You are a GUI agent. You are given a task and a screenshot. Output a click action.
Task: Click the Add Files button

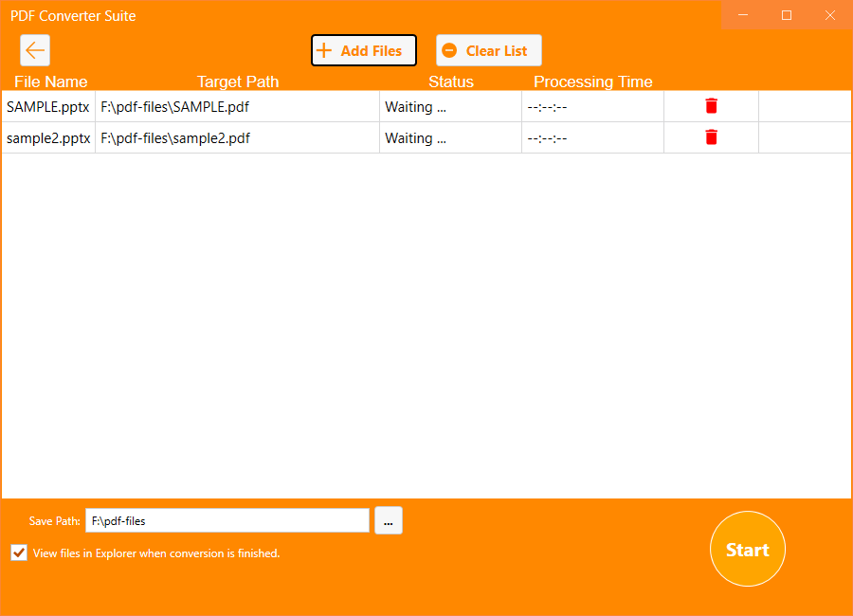363,50
